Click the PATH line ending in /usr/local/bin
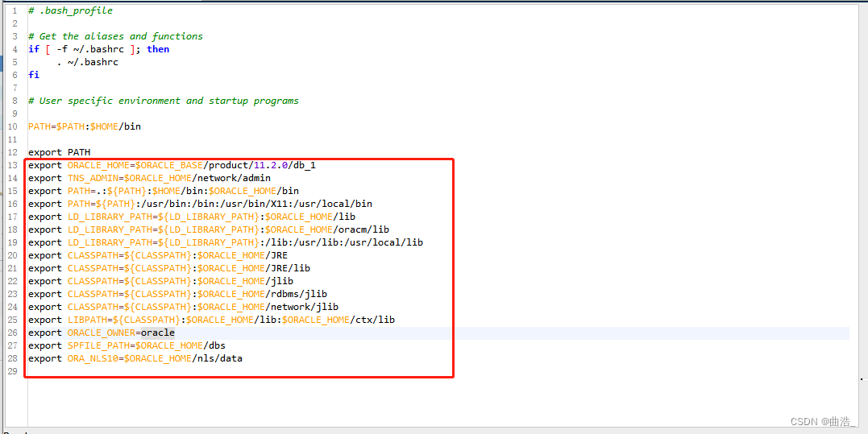868x434 pixels. 201,204
